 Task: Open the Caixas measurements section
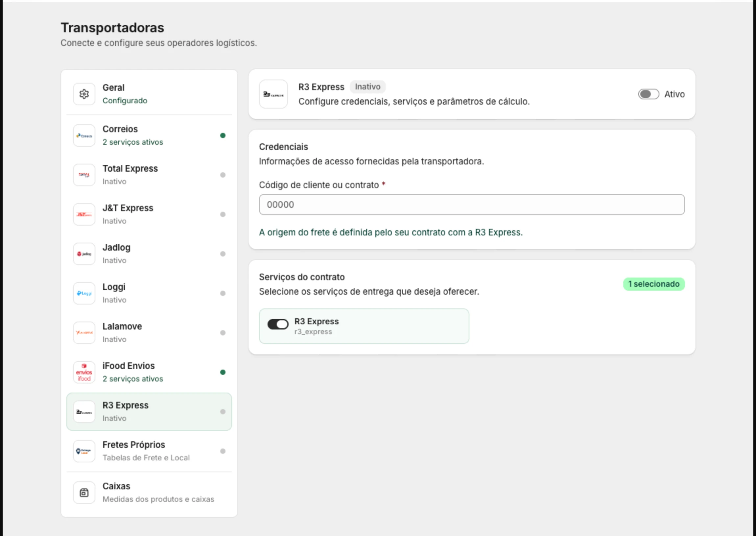click(149, 493)
